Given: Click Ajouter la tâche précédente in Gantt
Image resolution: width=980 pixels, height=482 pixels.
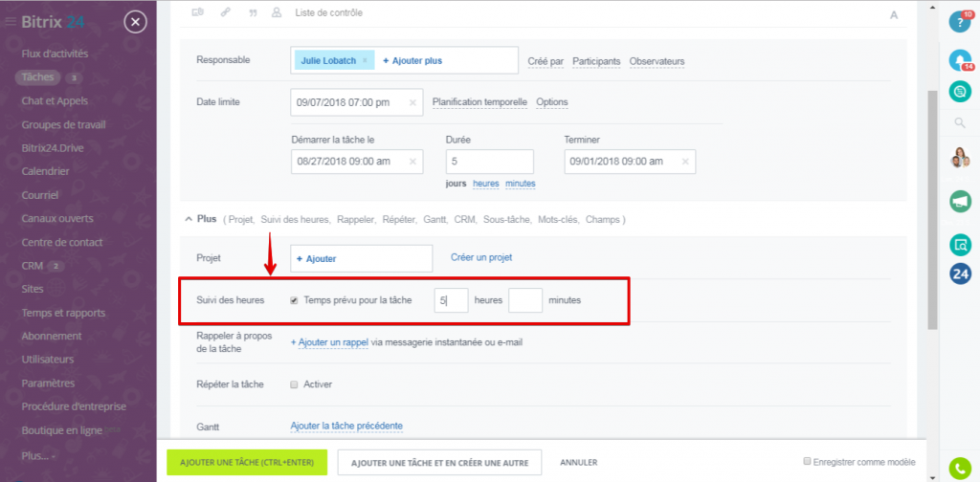Looking at the screenshot, I should pos(346,426).
